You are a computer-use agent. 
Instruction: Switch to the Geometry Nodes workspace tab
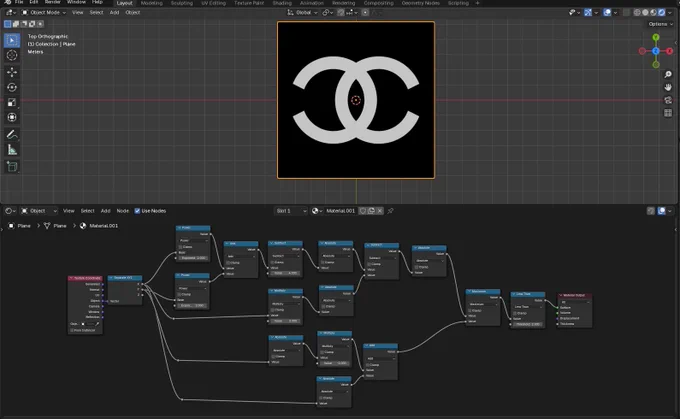(x=420, y=3)
